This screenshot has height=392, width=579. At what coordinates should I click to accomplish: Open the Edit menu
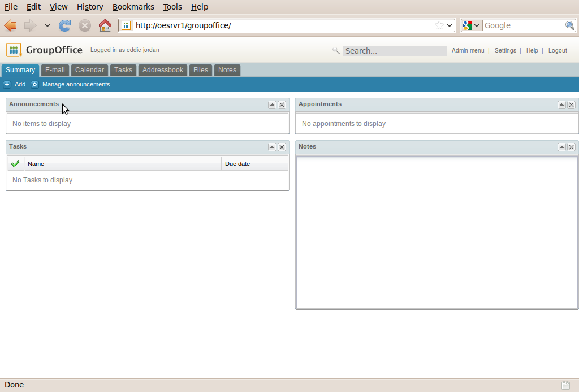(x=33, y=7)
